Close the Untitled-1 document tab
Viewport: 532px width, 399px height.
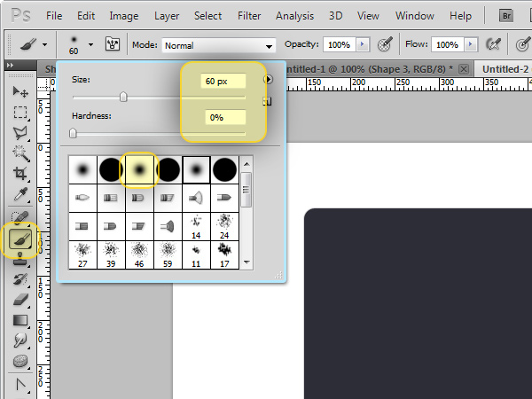point(464,69)
